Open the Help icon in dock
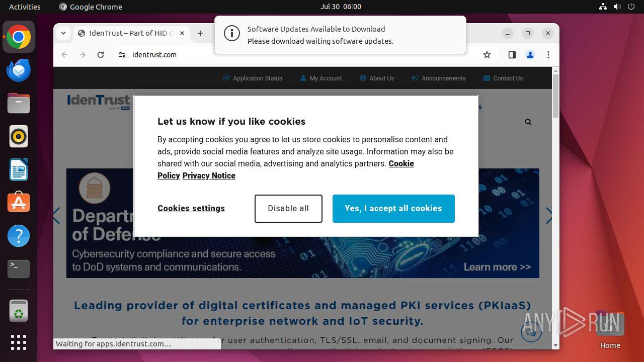The image size is (644, 362). coord(19,236)
